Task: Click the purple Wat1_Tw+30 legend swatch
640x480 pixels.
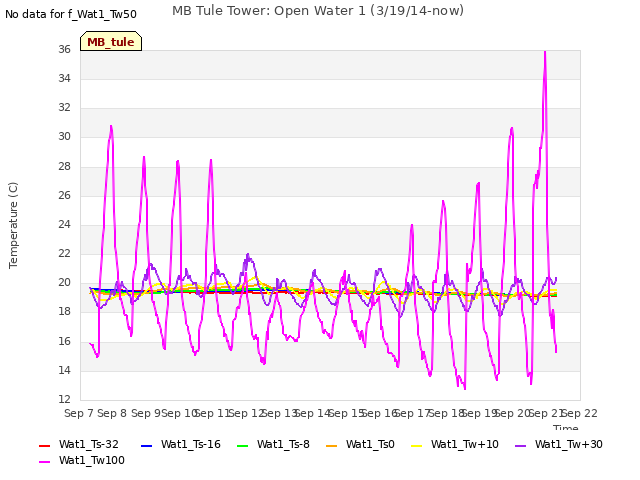Action: click(x=520, y=445)
